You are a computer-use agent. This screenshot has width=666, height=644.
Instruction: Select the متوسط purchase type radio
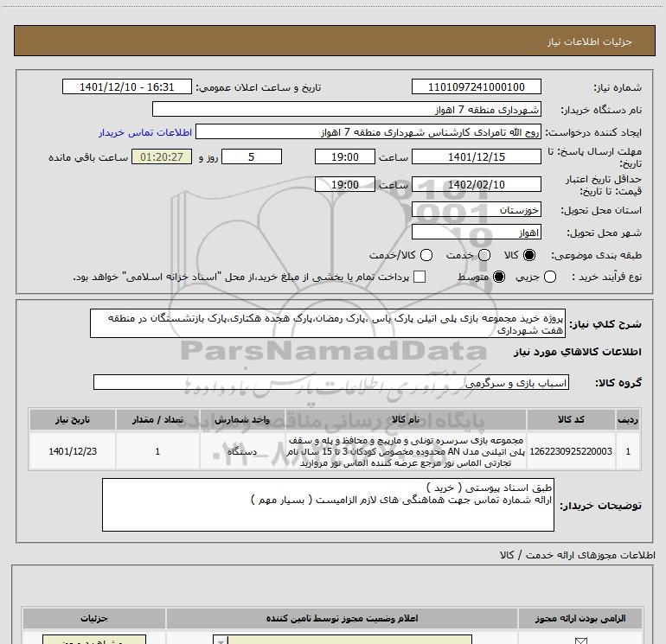[x=499, y=277]
